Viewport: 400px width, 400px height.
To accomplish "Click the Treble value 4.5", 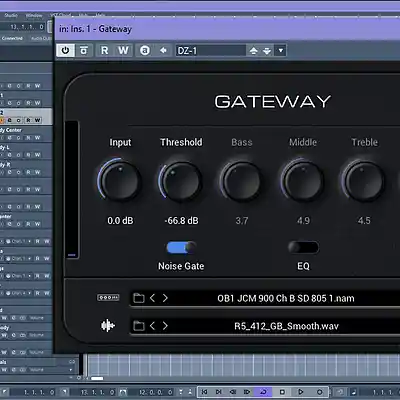I will pyautogui.click(x=364, y=221).
